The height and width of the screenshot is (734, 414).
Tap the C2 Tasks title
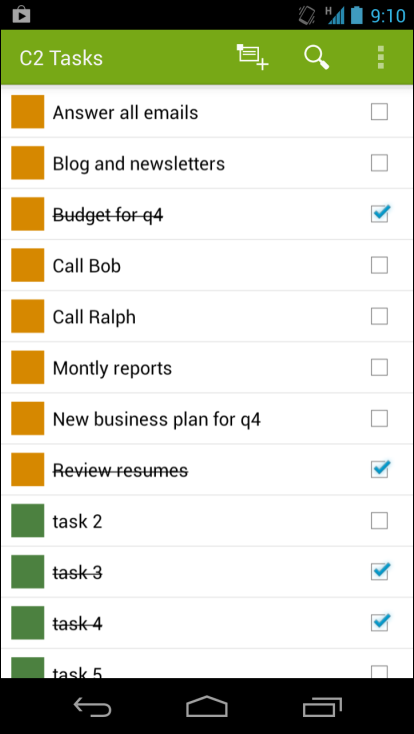(61, 58)
